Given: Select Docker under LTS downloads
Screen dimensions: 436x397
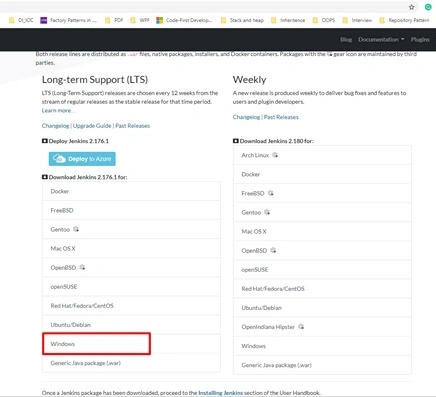Looking at the screenshot, I should click(x=131, y=191).
